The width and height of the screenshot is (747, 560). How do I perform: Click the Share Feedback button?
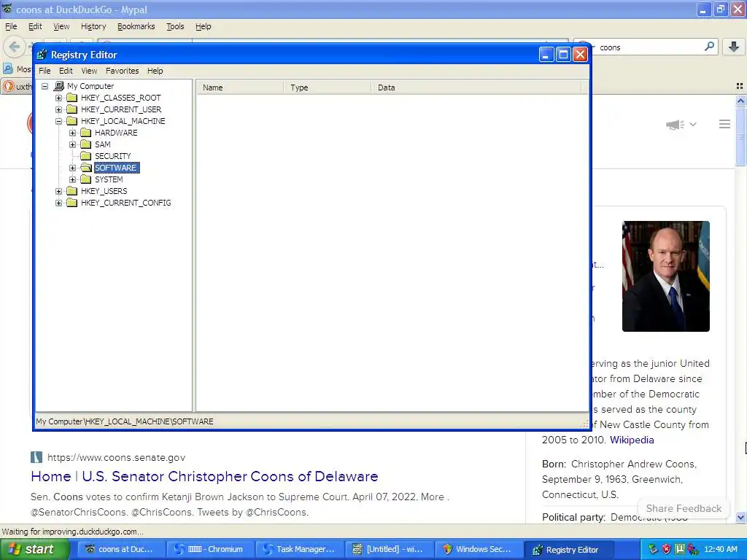point(684,508)
